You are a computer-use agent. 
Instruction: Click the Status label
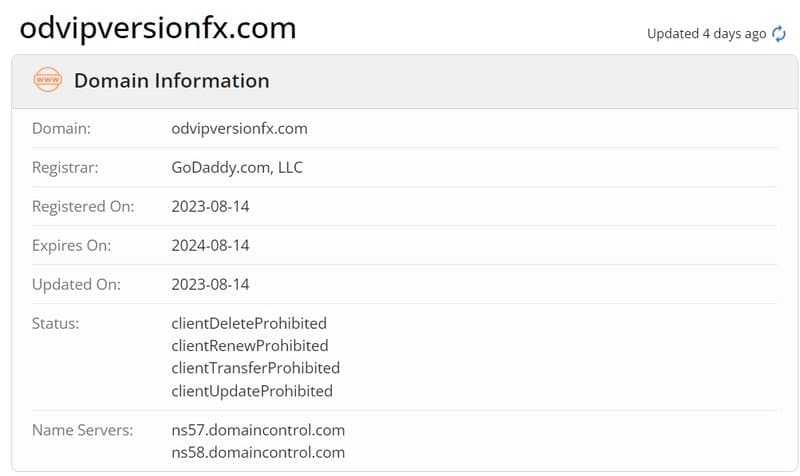56,323
